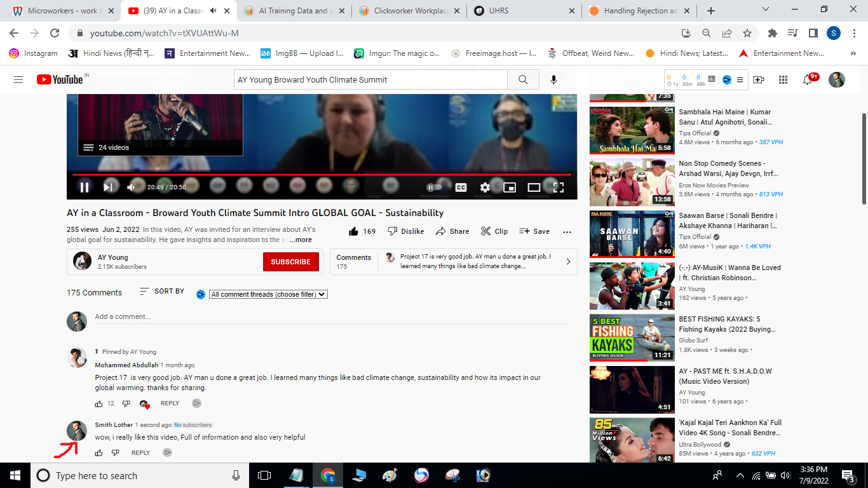Open Non Stop Comedy Scenes thumbnail

632,182
